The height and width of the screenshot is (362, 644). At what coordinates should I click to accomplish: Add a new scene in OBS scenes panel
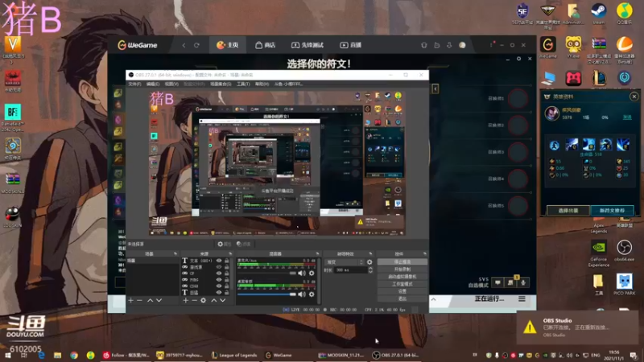(130, 300)
